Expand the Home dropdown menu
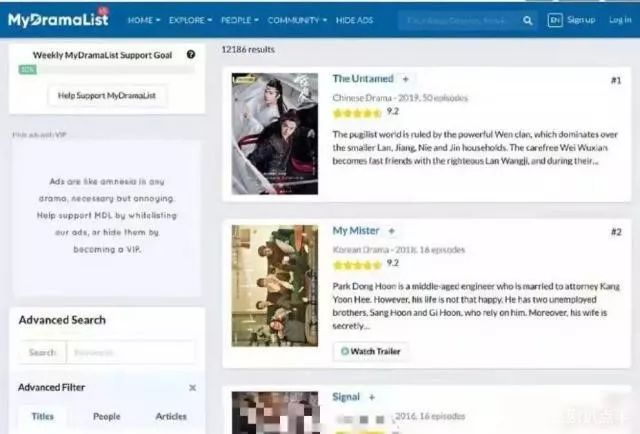This screenshot has height=434, width=640. click(x=144, y=20)
